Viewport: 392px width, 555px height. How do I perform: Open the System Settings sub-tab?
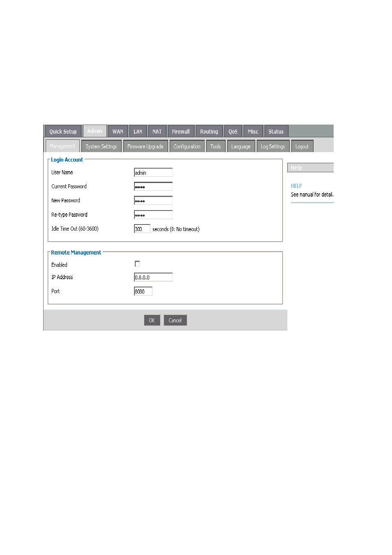point(101,146)
